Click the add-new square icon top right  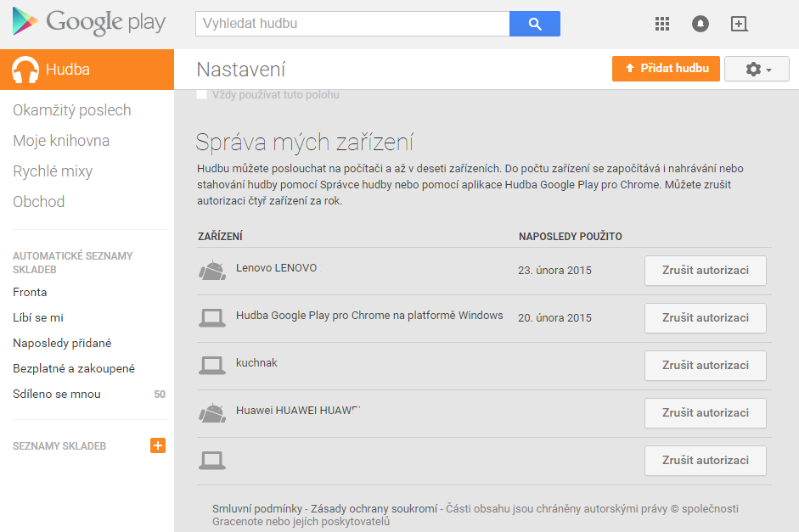739,23
